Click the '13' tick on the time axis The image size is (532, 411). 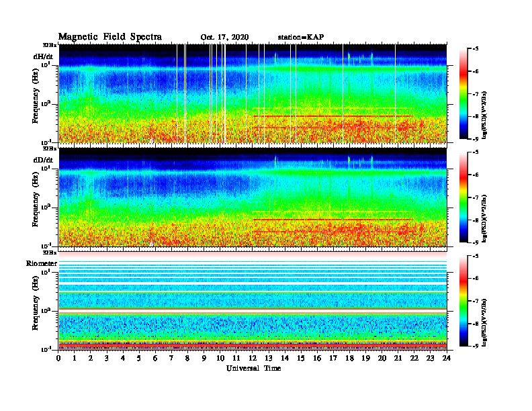coord(269,358)
